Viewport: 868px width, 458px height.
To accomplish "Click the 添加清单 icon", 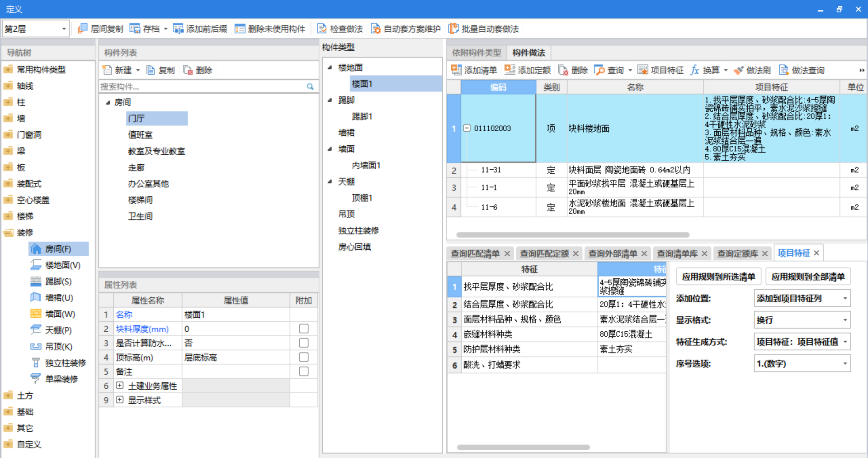I will [x=456, y=70].
